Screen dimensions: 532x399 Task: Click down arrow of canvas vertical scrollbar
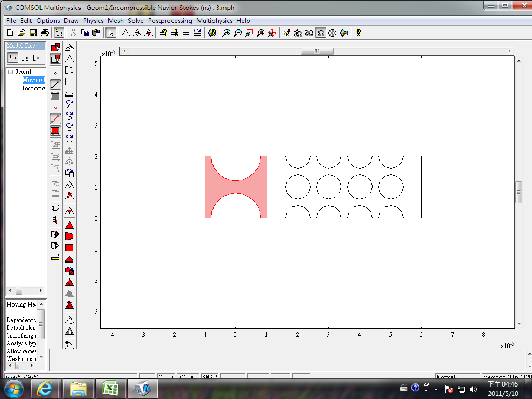click(x=518, y=323)
